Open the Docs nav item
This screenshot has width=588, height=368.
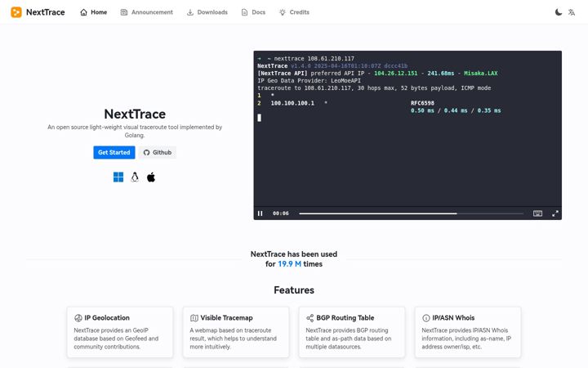[253, 12]
